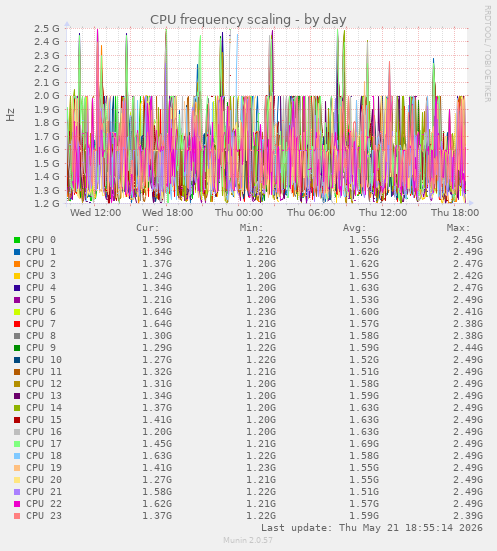Select the chart title 'CPU frequency scaling - by day'

pos(248,20)
